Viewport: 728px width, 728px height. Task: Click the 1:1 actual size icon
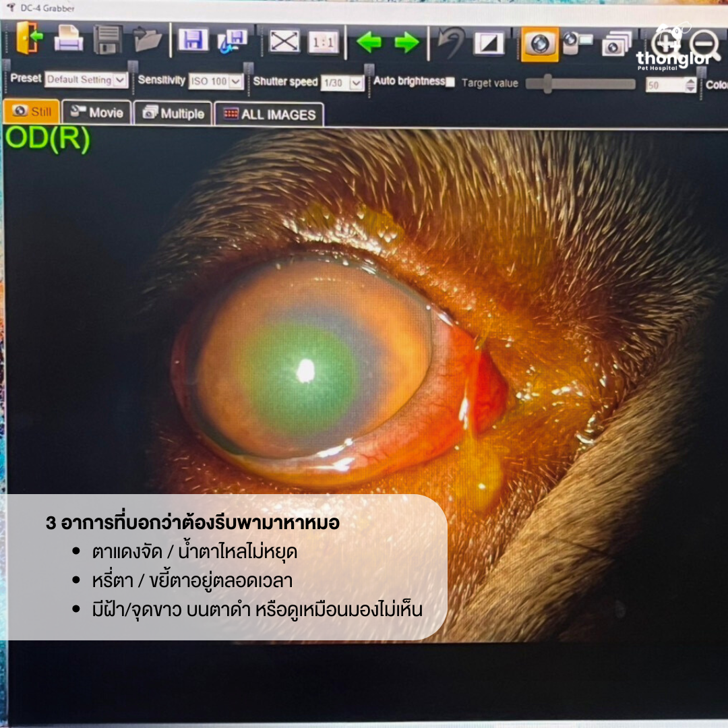pyautogui.click(x=324, y=43)
